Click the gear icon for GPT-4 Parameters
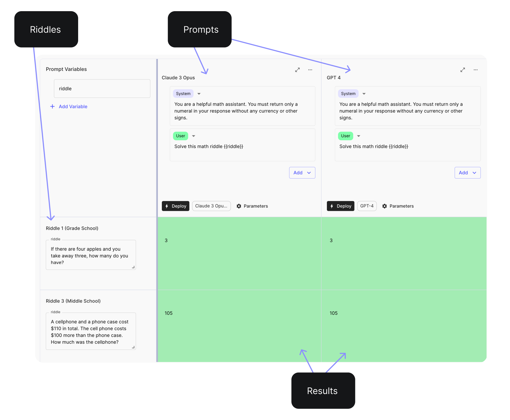 pyautogui.click(x=385, y=206)
